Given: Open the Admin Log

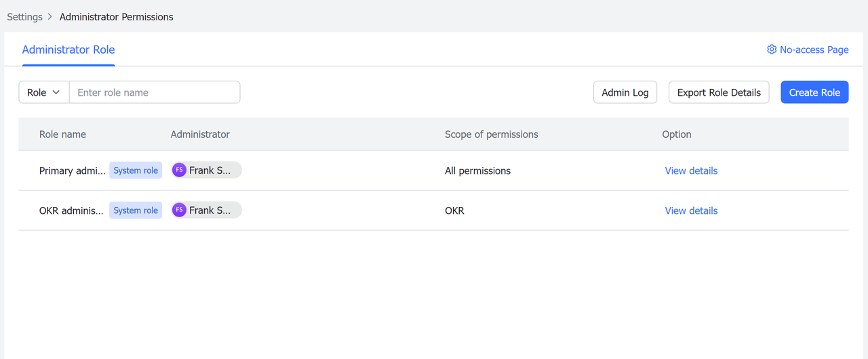Looking at the screenshot, I should (x=625, y=92).
